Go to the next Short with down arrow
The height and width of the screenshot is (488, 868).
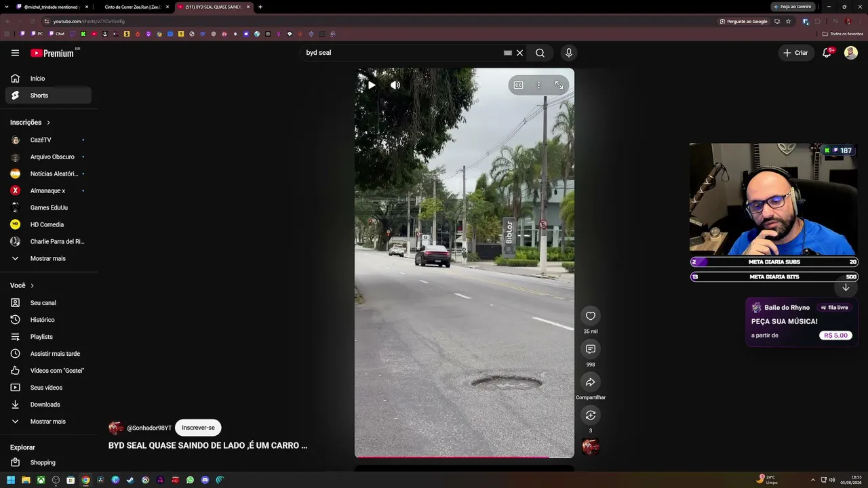tap(846, 287)
